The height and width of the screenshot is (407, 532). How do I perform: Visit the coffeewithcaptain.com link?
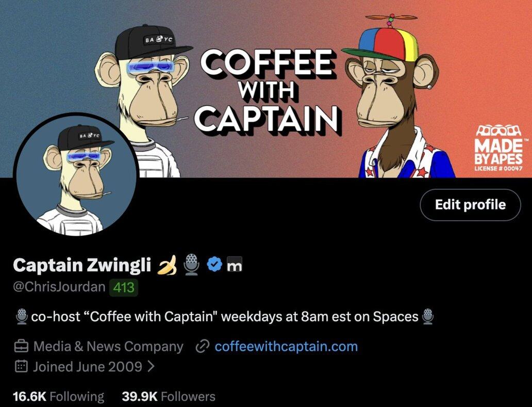[286, 347]
